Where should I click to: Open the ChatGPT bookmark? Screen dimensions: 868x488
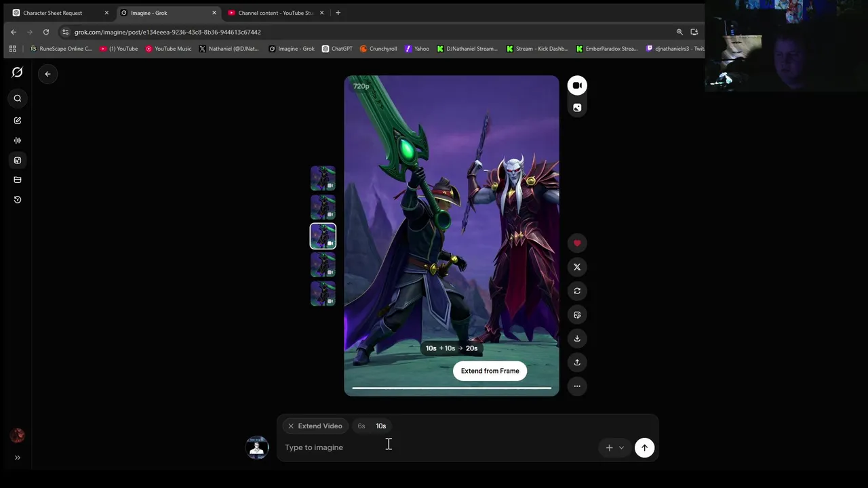pos(337,49)
